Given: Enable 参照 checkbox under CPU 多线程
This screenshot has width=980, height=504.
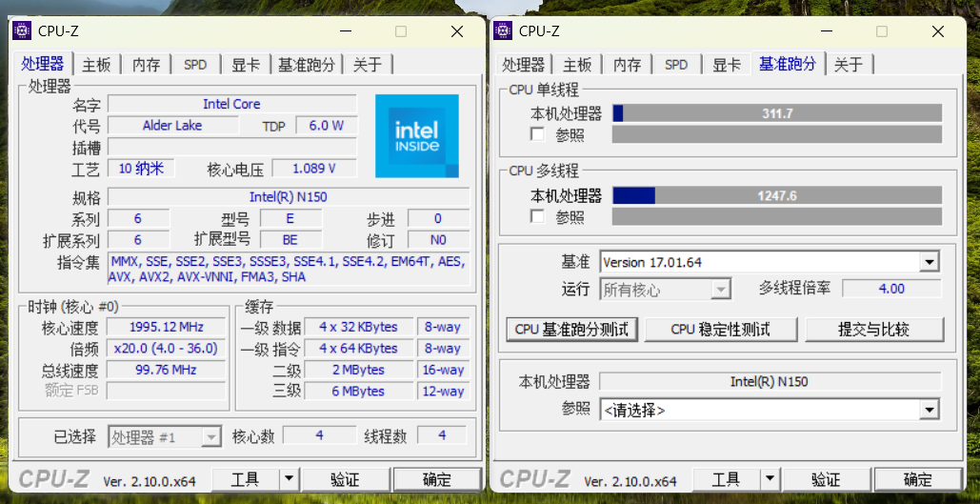Looking at the screenshot, I should point(537,216).
